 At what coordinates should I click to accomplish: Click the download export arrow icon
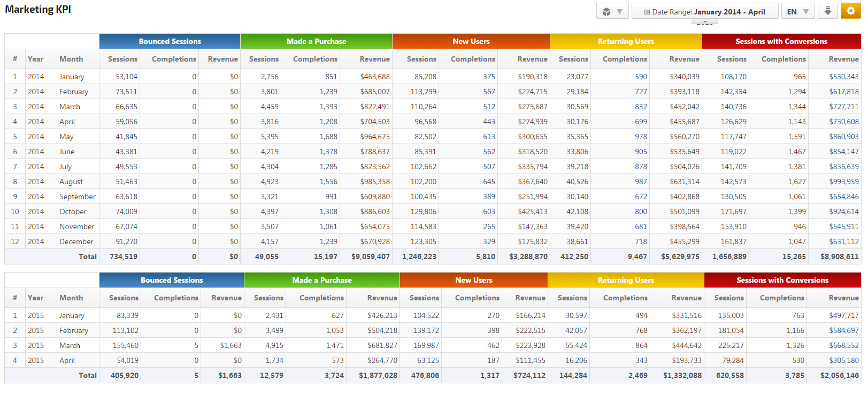[827, 11]
